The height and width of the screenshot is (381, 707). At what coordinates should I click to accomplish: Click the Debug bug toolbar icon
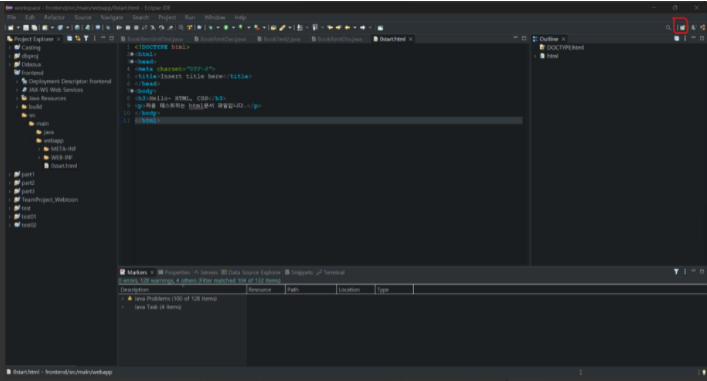coord(211,28)
